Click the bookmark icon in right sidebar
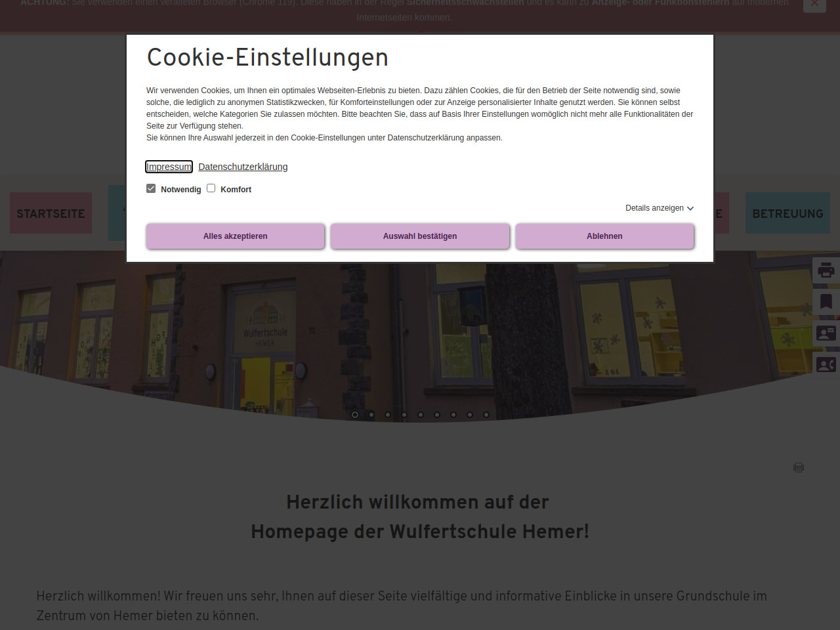 click(x=826, y=302)
